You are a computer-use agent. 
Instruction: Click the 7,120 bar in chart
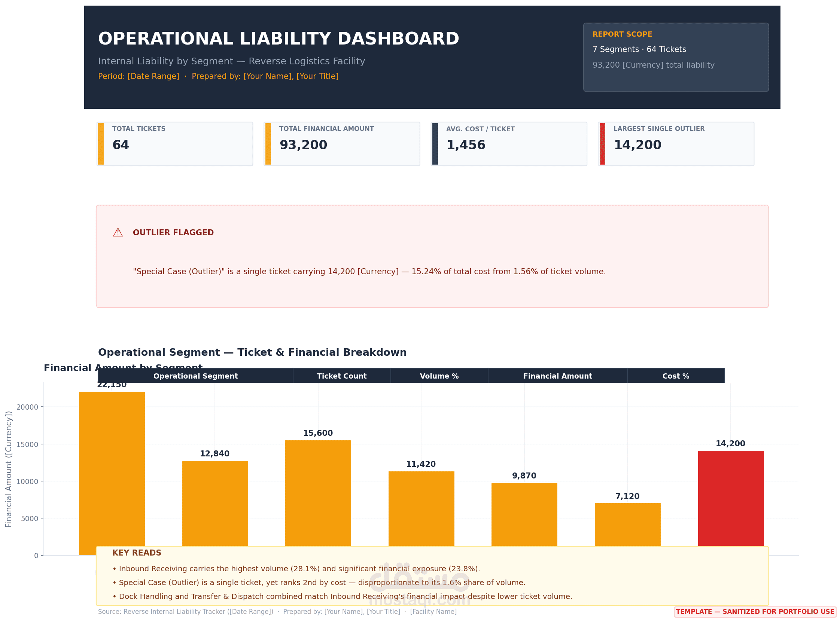point(627,524)
